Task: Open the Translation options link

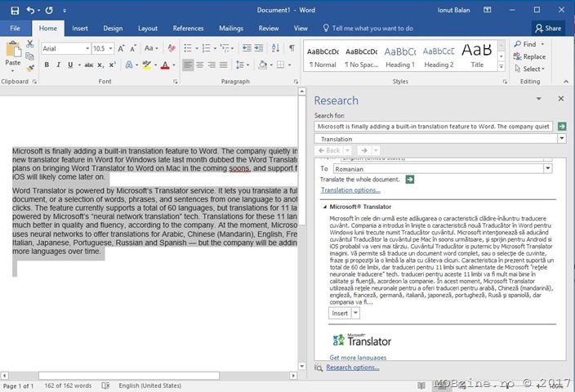Action: [x=350, y=190]
